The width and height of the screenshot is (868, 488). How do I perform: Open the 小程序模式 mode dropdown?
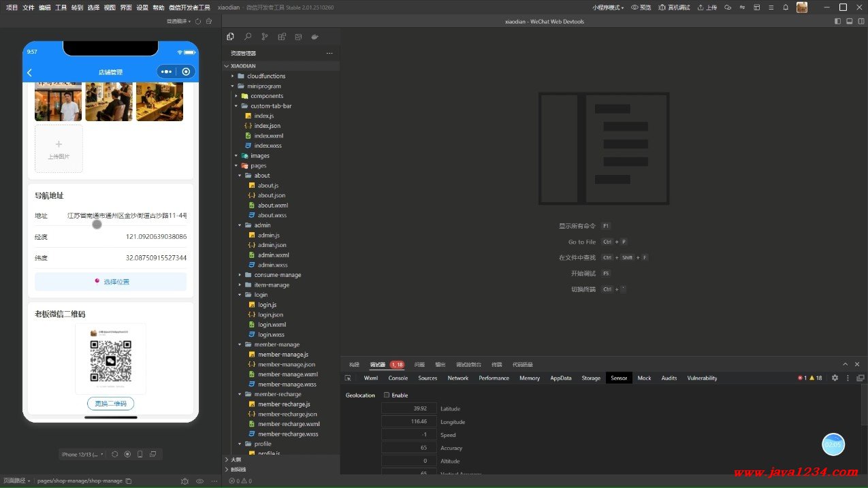click(607, 7)
